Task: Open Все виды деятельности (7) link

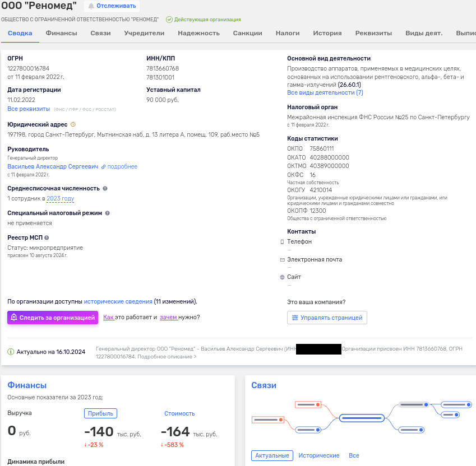Action: coord(325,92)
